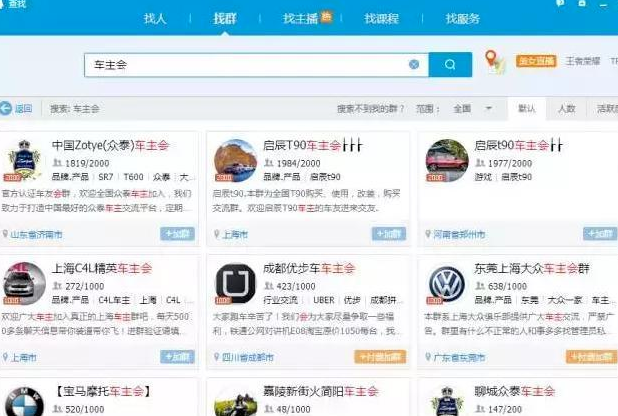Sort results by 人数 tab

[x=566, y=108]
